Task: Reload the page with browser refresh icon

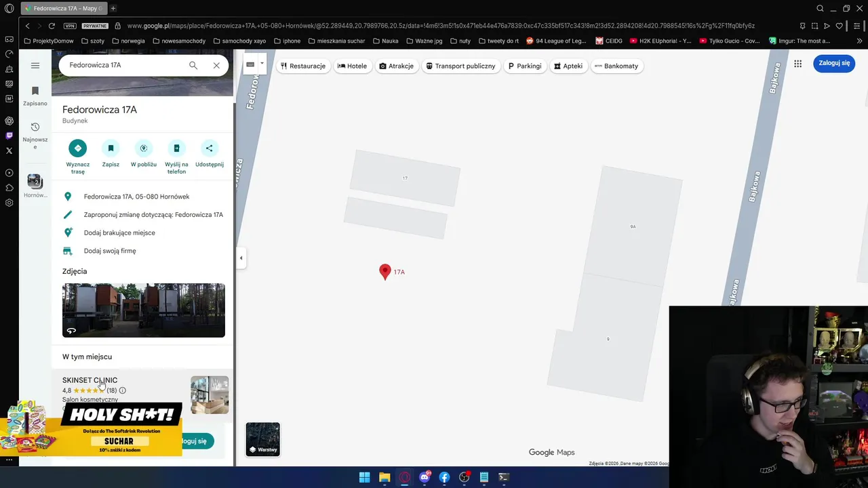Action: (52, 26)
